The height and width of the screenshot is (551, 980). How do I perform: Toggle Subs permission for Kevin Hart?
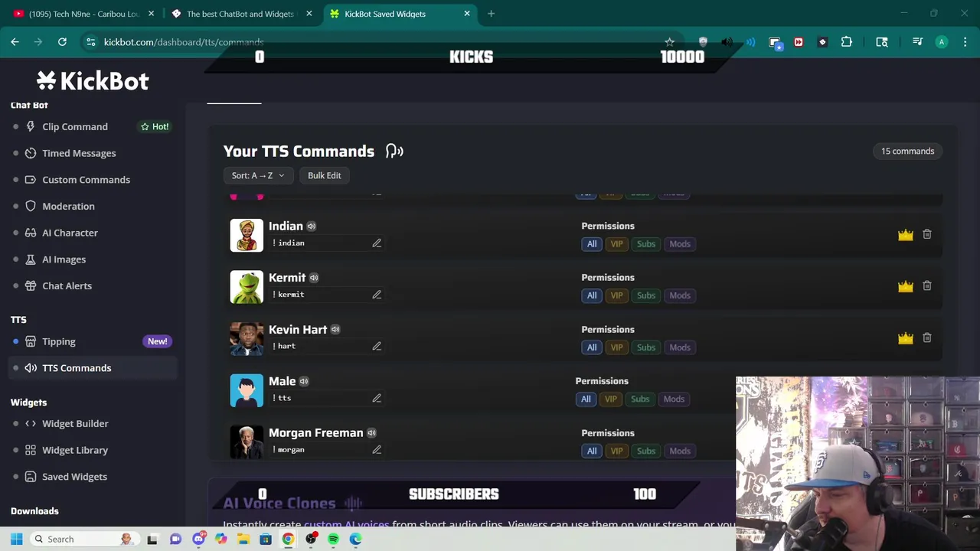click(x=646, y=347)
